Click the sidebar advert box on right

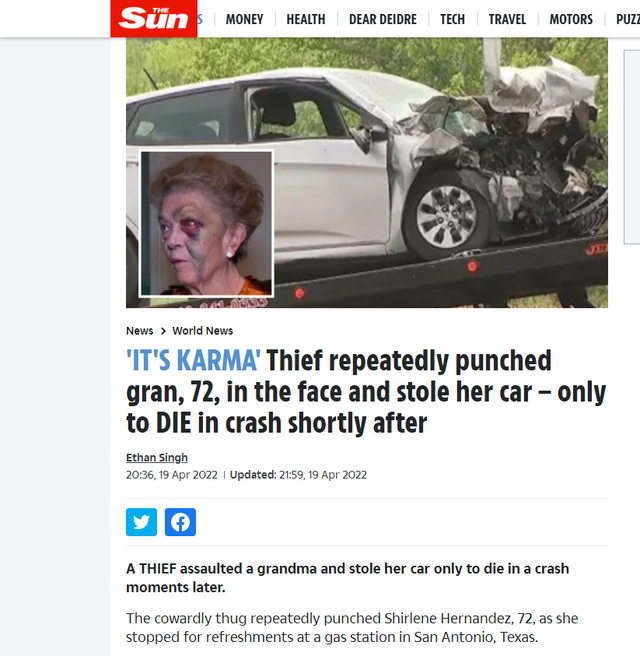[x=632, y=146]
